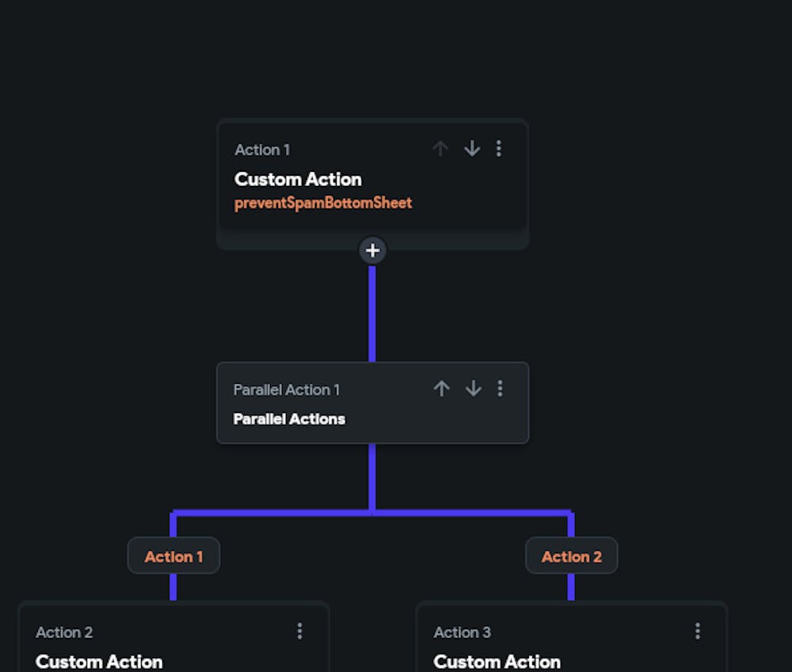Click the gray Action 2 card header label

pyautogui.click(x=64, y=632)
